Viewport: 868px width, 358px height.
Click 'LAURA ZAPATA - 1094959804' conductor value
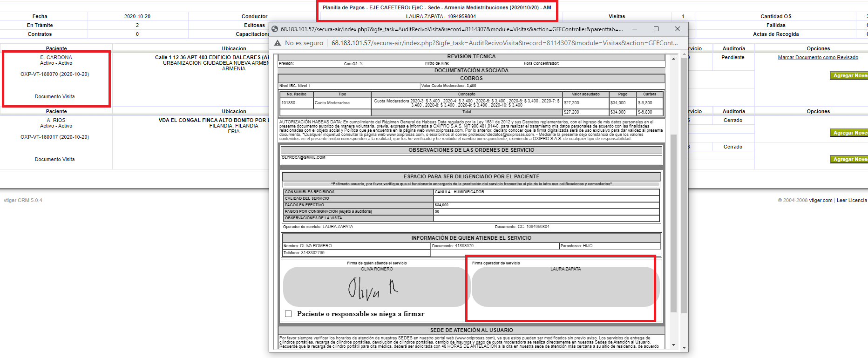[x=441, y=16]
